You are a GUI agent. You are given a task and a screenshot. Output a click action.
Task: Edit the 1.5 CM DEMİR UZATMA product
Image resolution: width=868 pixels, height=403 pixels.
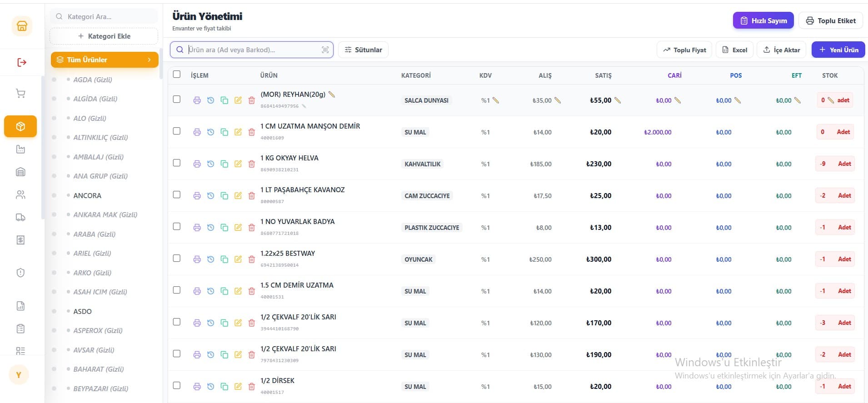[238, 291]
